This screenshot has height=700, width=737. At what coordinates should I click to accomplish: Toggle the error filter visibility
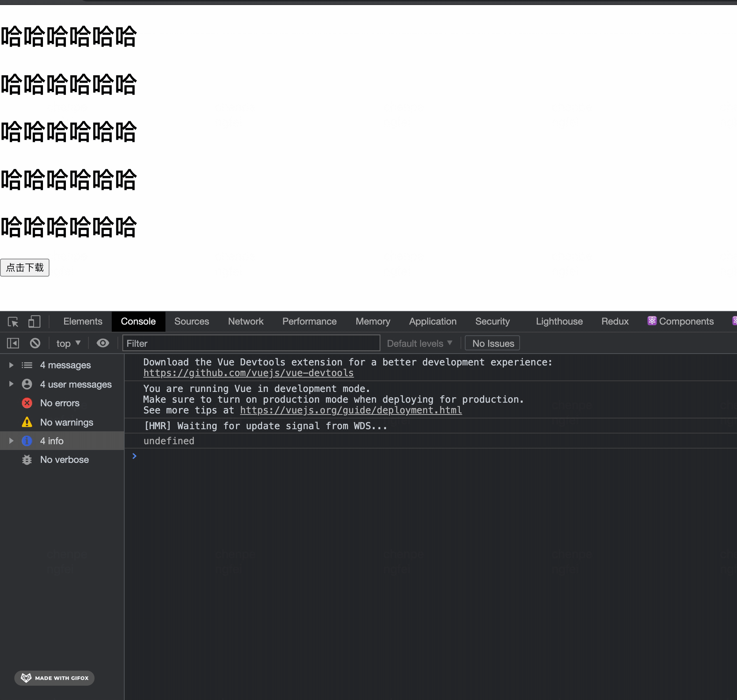(x=59, y=403)
